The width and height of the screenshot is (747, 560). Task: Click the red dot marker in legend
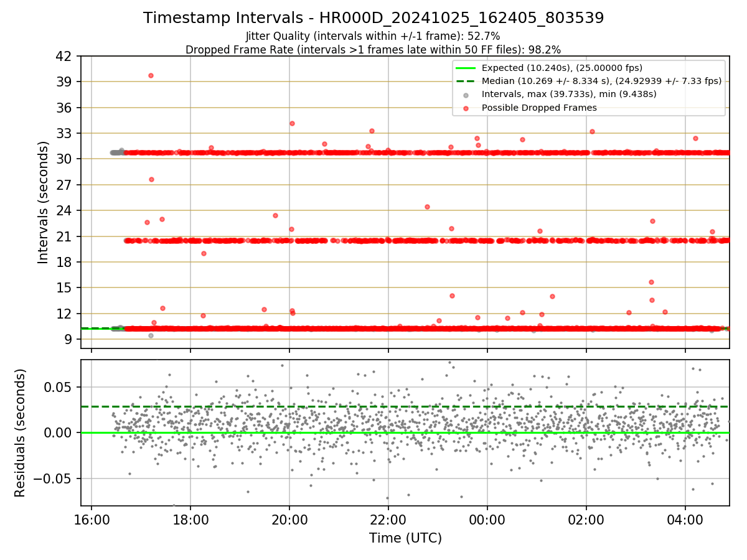(466, 108)
